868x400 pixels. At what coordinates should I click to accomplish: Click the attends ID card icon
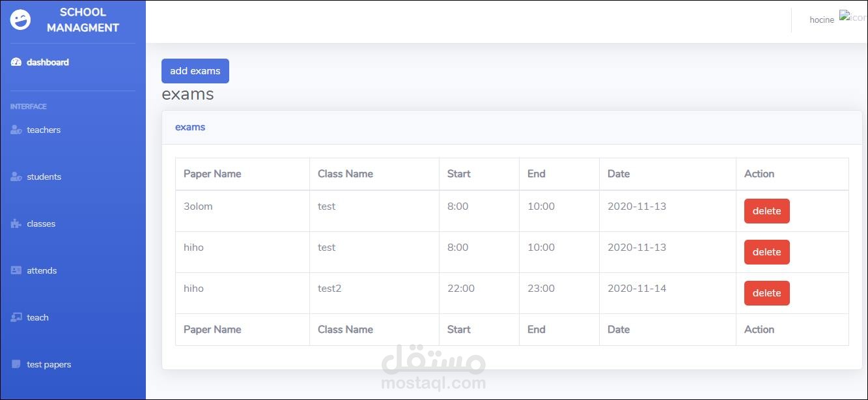tap(16, 271)
